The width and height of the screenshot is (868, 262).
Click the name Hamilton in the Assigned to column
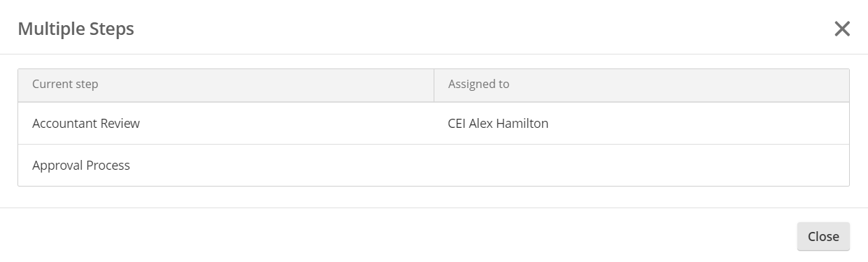click(522, 124)
